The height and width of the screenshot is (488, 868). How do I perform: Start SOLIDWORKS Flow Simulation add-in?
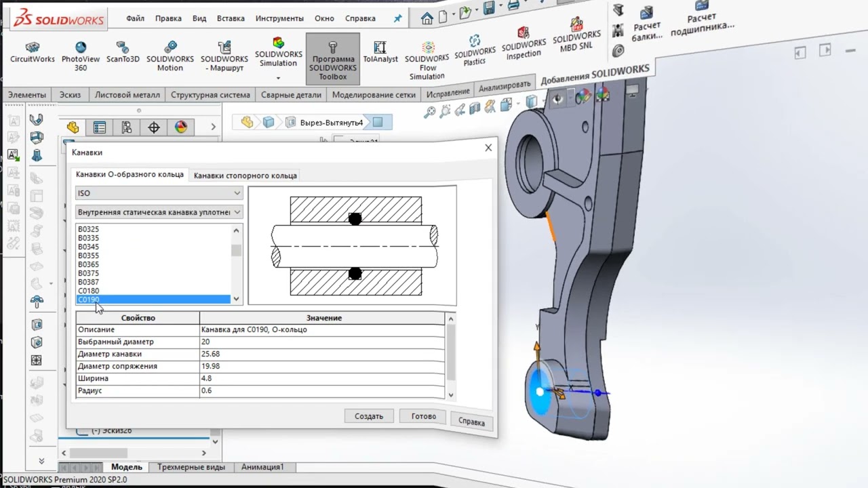tap(427, 61)
